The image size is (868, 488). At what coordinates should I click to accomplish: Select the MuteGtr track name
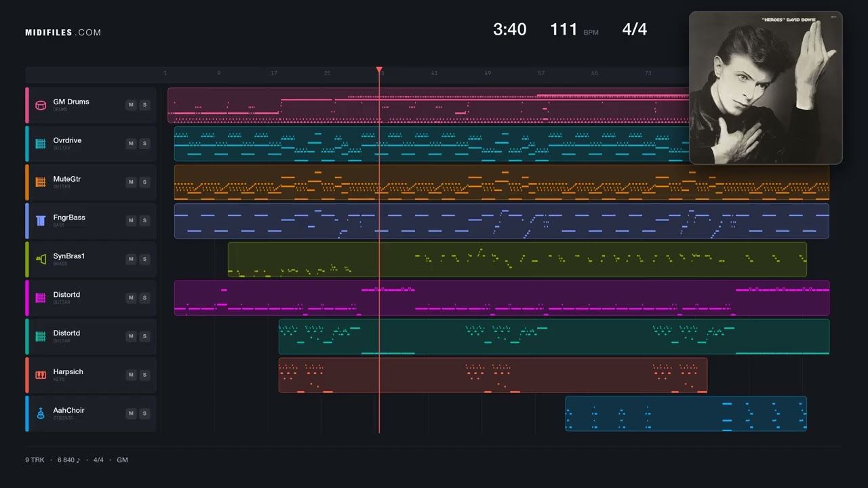tap(67, 179)
